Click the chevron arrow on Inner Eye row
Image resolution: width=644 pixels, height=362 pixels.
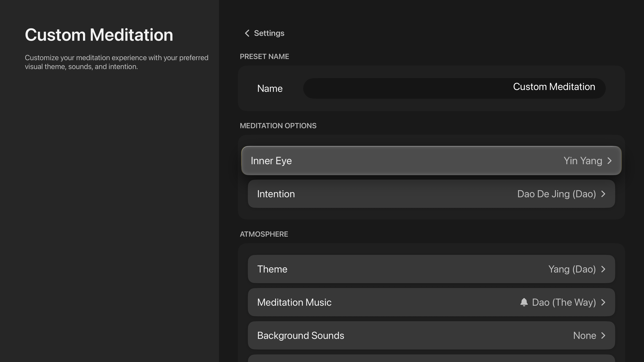pyautogui.click(x=609, y=161)
